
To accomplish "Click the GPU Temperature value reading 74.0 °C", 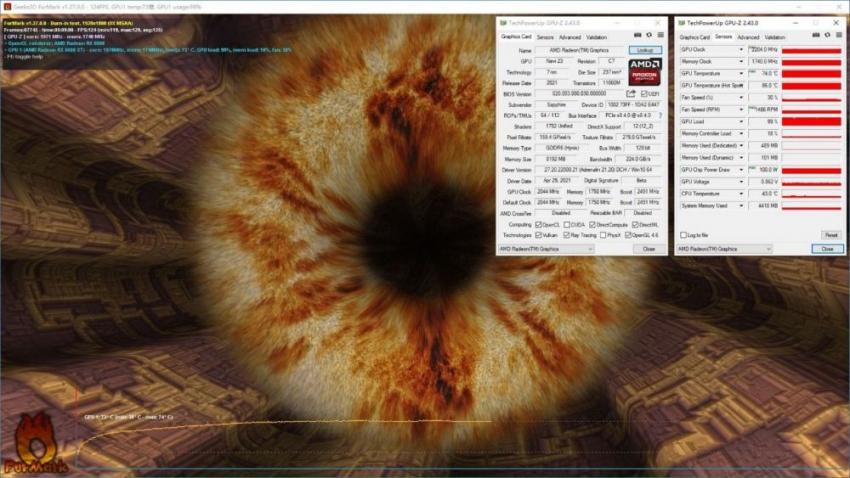I will [x=764, y=74].
